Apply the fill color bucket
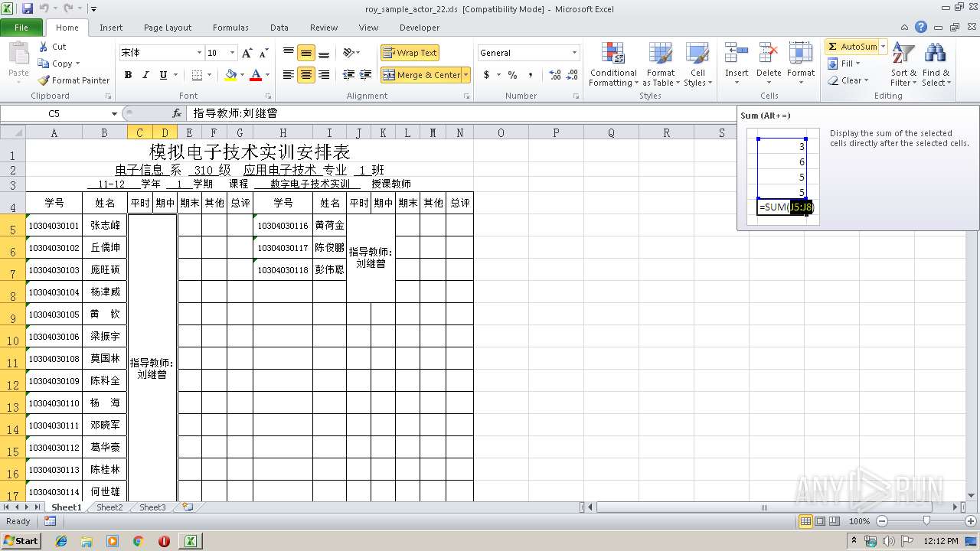The image size is (980, 551). (230, 75)
